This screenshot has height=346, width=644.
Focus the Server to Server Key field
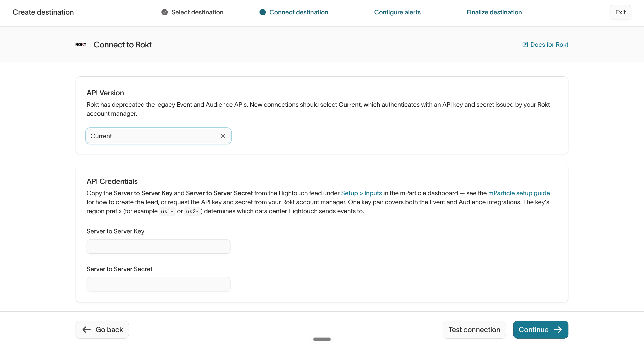pos(159,246)
